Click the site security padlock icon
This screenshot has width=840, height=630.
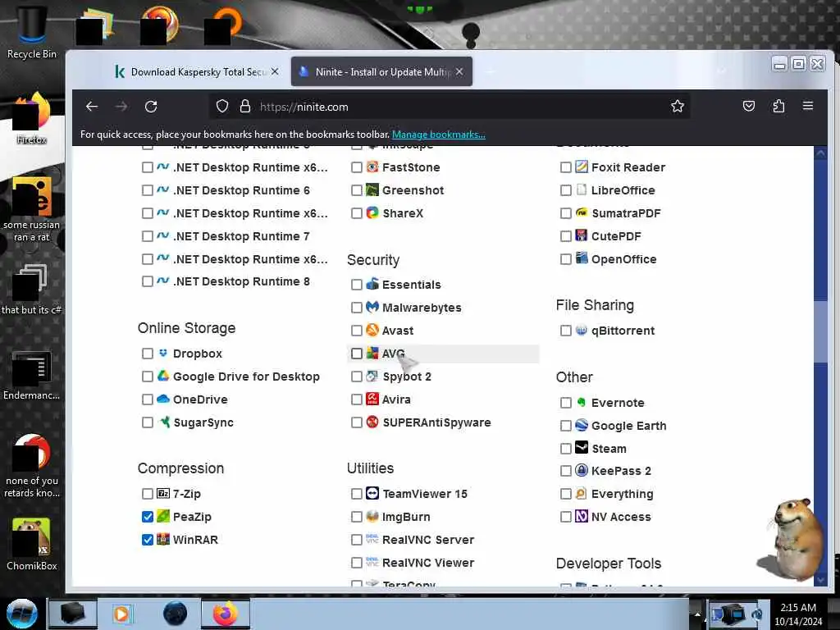(x=244, y=106)
